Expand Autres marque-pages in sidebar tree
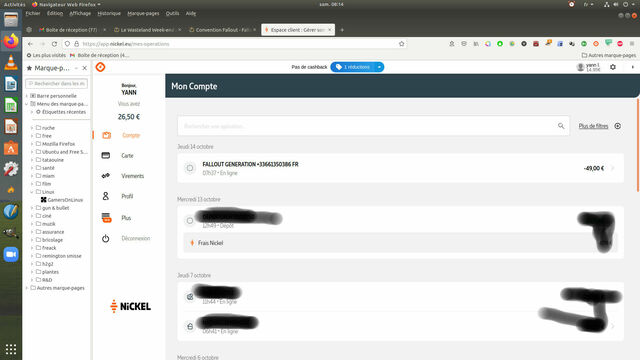640x360 pixels. [27, 288]
